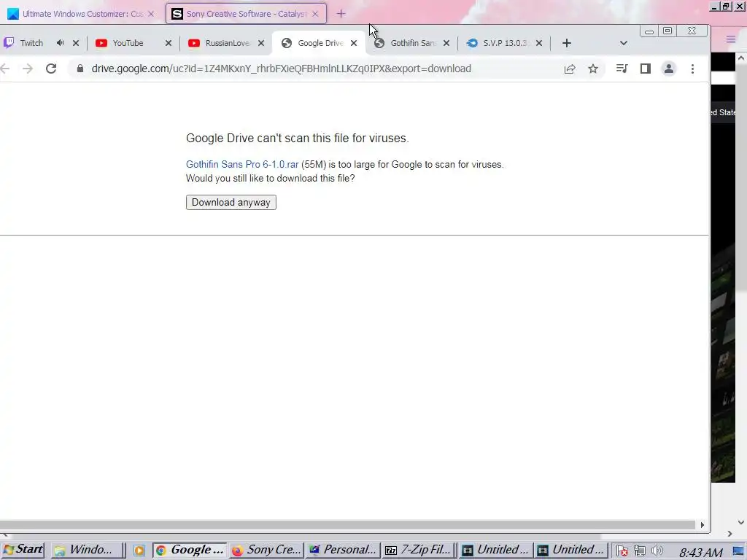Close the S.V.P 13.0.3 tab

539,43
